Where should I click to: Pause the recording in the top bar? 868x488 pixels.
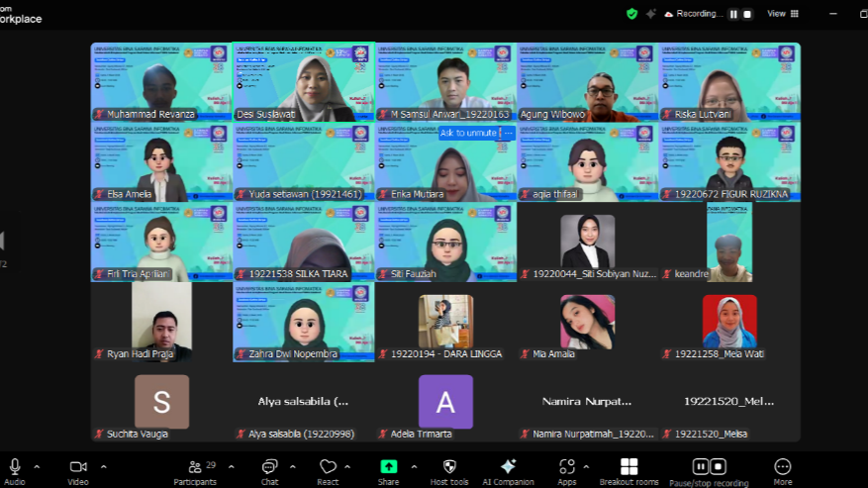tap(733, 14)
